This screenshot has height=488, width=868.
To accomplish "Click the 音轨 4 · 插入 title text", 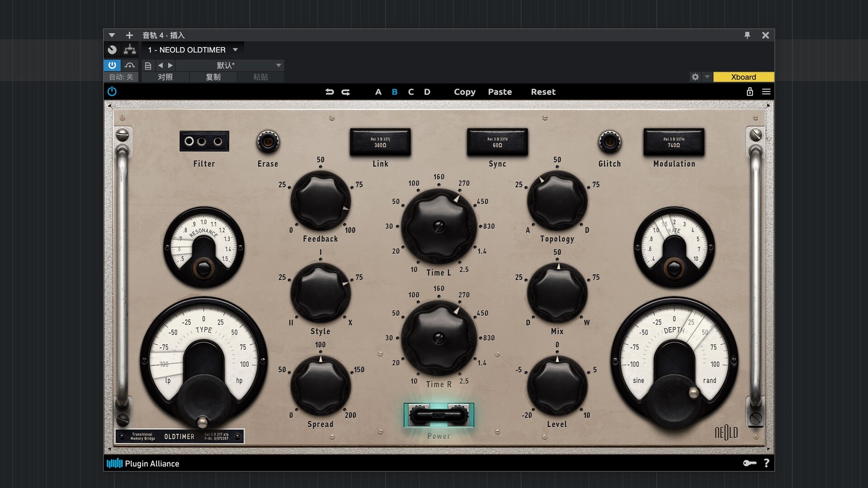I will (x=164, y=35).
